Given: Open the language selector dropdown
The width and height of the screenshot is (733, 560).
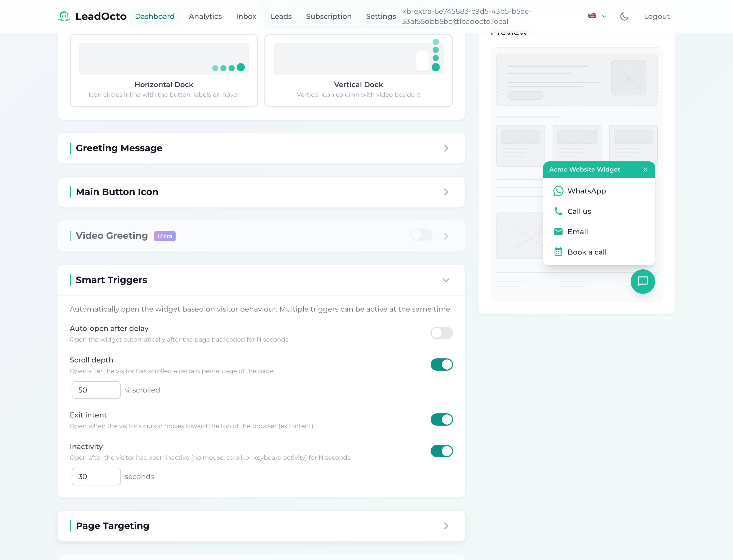Looking at the screenshot, I should point(604,16).
